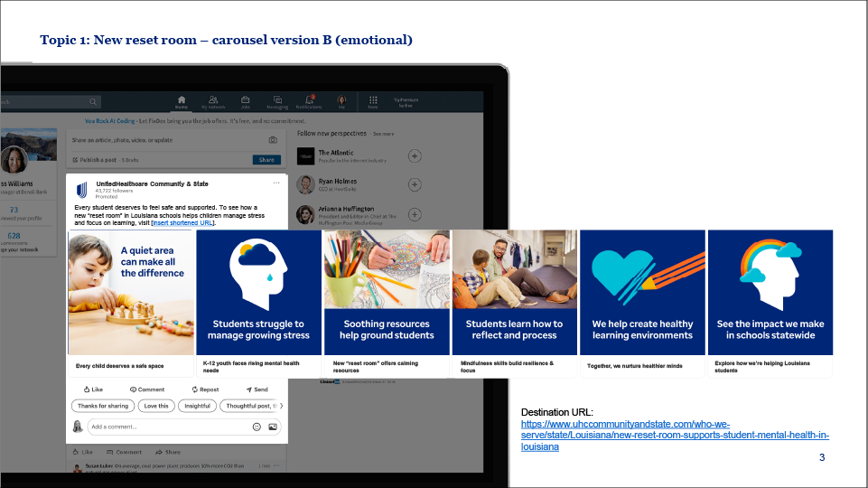Image resolution: width=868 pixels, height=488 pixels.
Task: Click the commenter avatar beside comment field
Action: click(x=78, y=426)
